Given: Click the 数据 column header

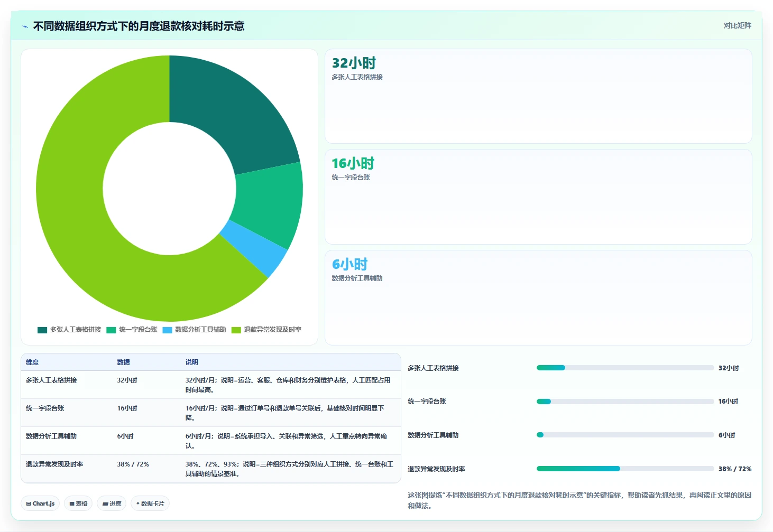Looking at the screenshot, I should [123, 362].
